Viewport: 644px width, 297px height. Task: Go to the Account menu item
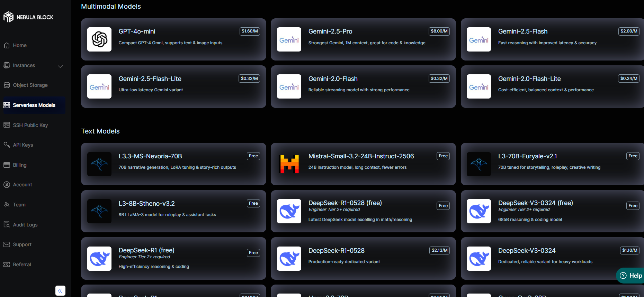point(22,185)
